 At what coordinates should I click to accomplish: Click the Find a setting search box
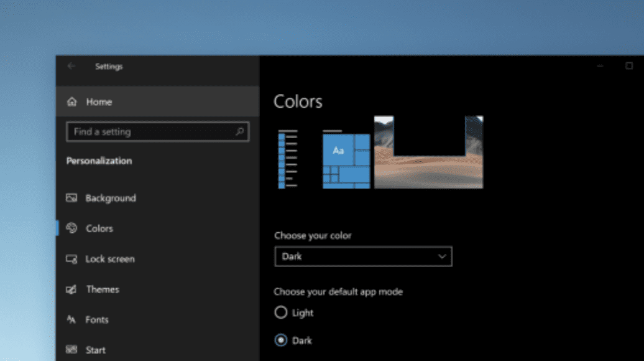coord(149,132)
